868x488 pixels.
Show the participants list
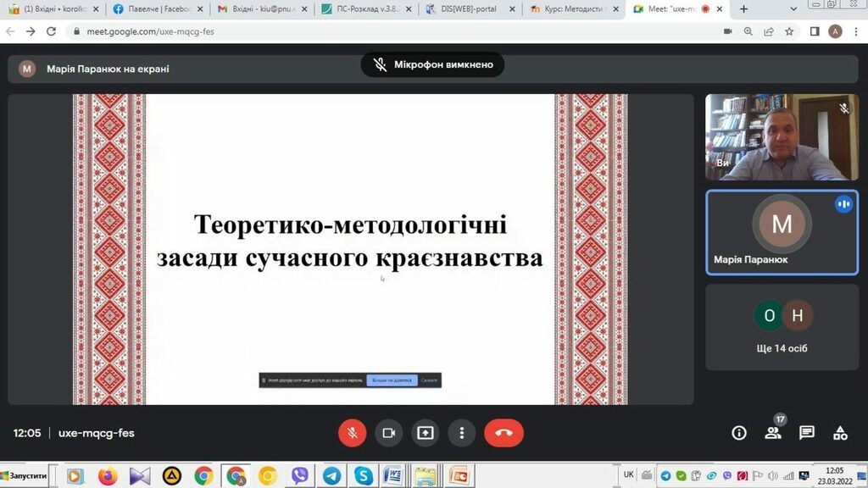[x=773, y=433]
